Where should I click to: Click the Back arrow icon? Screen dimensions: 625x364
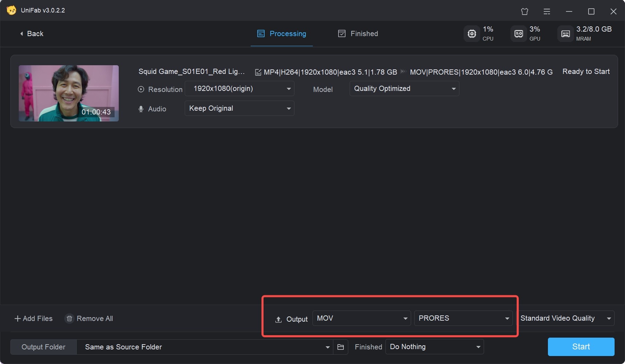22,34
